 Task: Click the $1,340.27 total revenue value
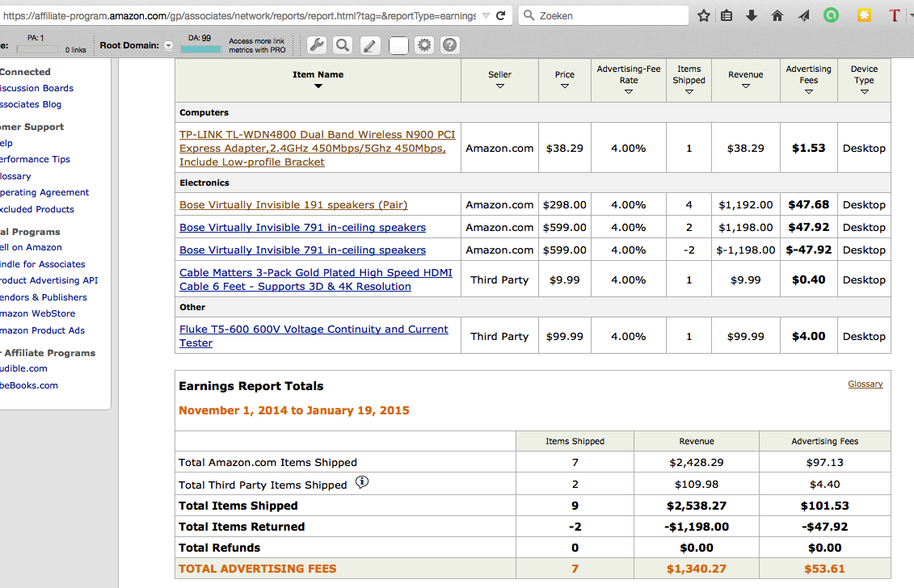[x=697, y=569]
